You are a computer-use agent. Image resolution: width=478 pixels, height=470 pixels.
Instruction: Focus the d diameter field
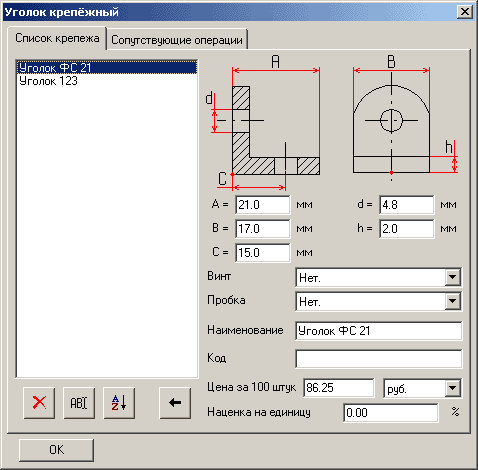(407, 205)
